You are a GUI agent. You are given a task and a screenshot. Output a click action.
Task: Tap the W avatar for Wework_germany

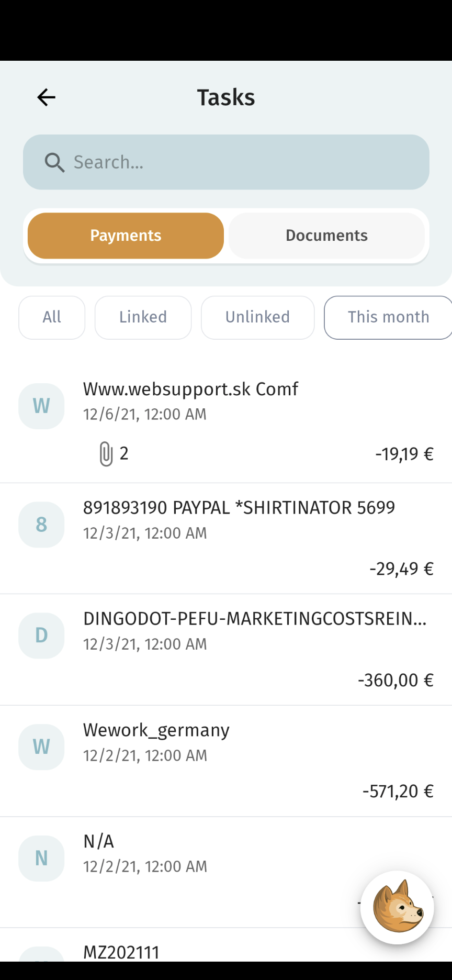tap(41, 747)
